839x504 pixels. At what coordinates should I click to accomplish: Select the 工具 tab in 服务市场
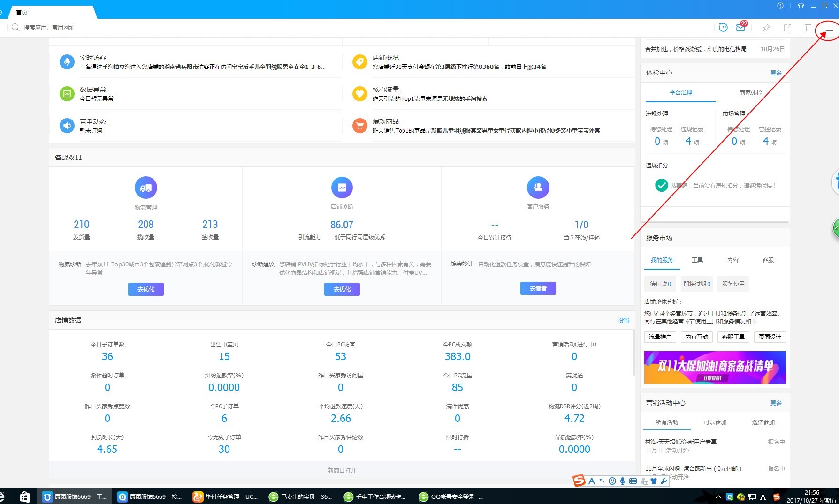tap(697, 260)
